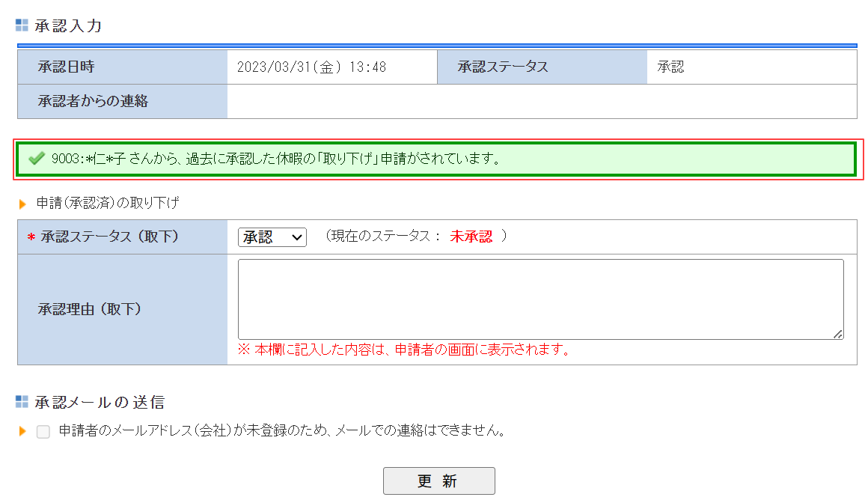Image resolution: width=868 pixels, height=500 pixels.
Task: Click the 承認 status value in top table
Action: tap(670, 67)
